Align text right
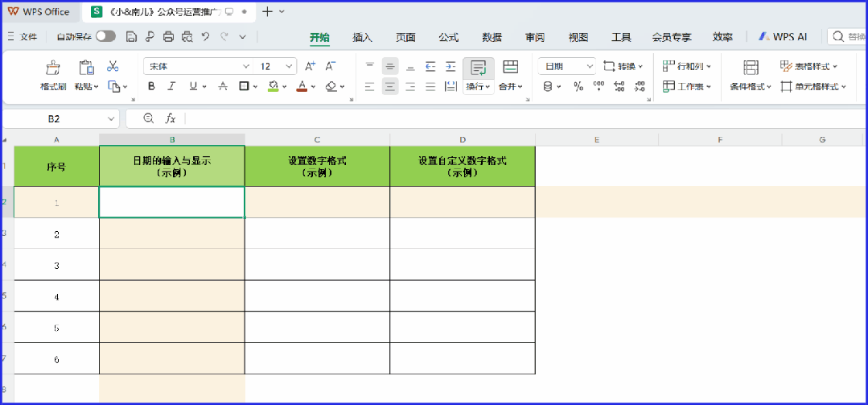868x405 pixels. tap(410, 86)
